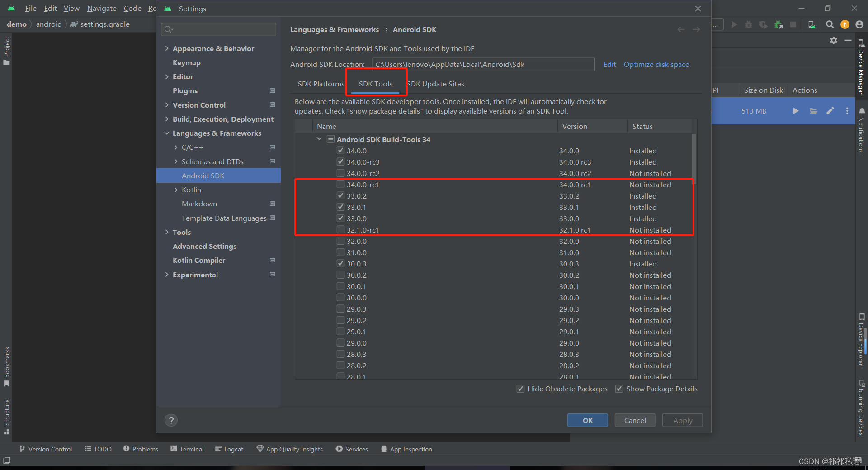Expand Build, Execution, Deployment node
This screenshot has width=868, height=470.
point(167,119)
